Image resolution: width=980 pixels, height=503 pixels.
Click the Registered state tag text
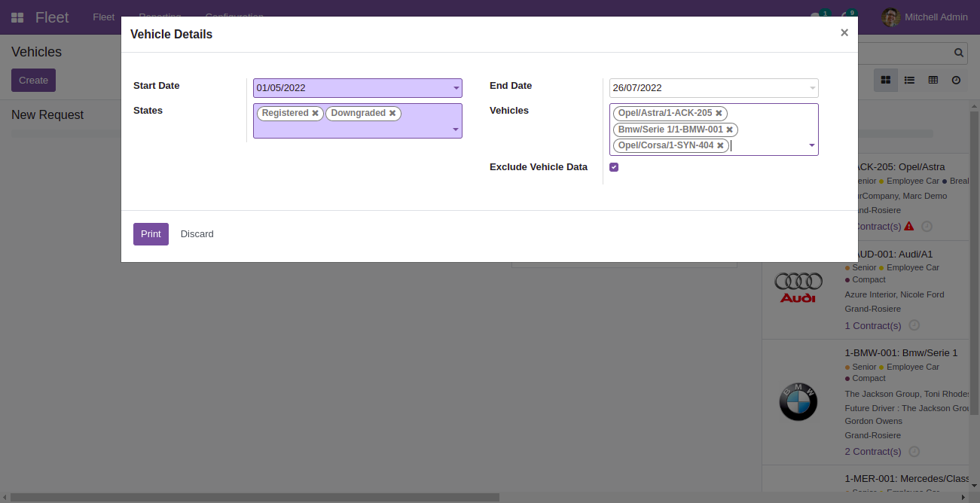coord(285,113)
